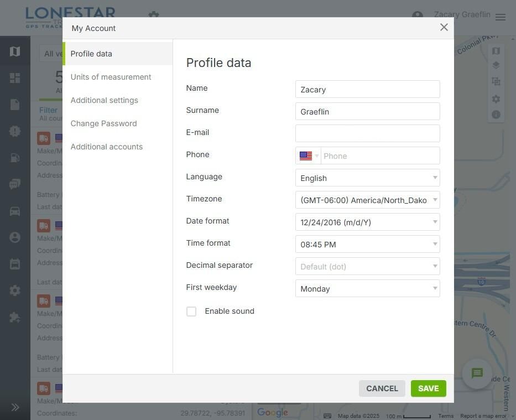Expand the Timezone dropdown

coord(367,200)
